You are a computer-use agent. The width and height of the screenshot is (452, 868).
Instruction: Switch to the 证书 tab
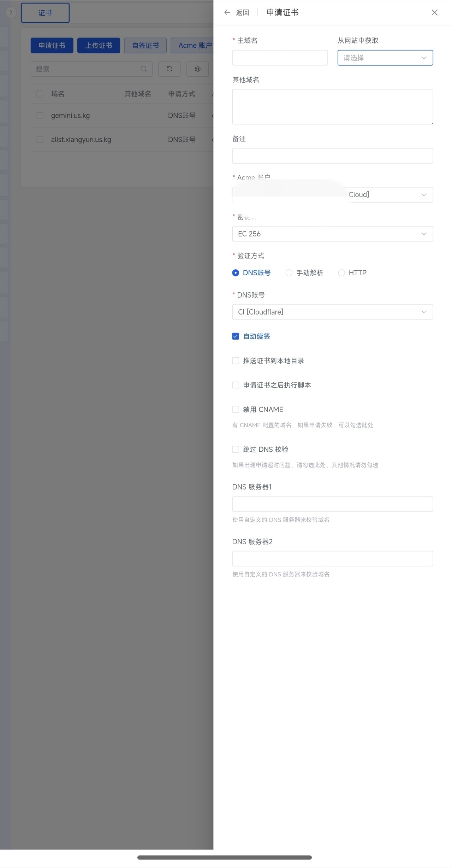[45, 13]
